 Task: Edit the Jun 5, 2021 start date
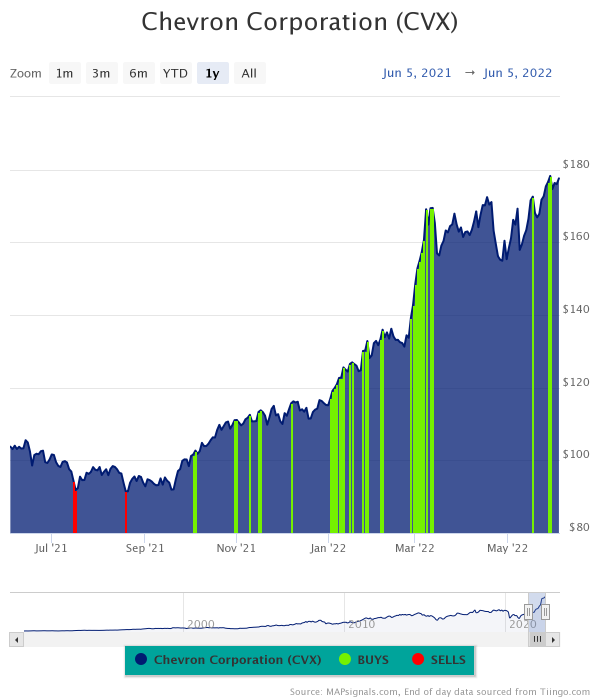tap(417, 73)
